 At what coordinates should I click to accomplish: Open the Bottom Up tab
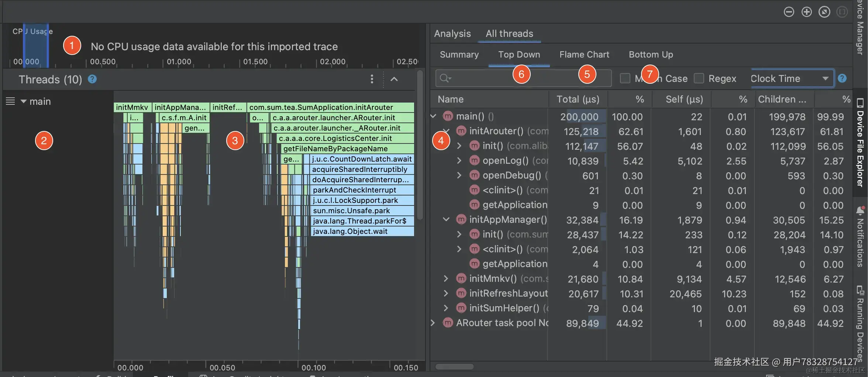(x=651, y=55)
